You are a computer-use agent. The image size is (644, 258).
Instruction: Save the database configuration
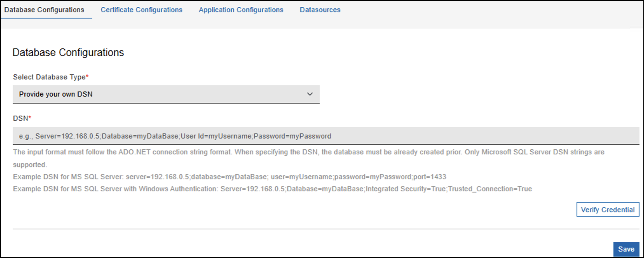626,249
